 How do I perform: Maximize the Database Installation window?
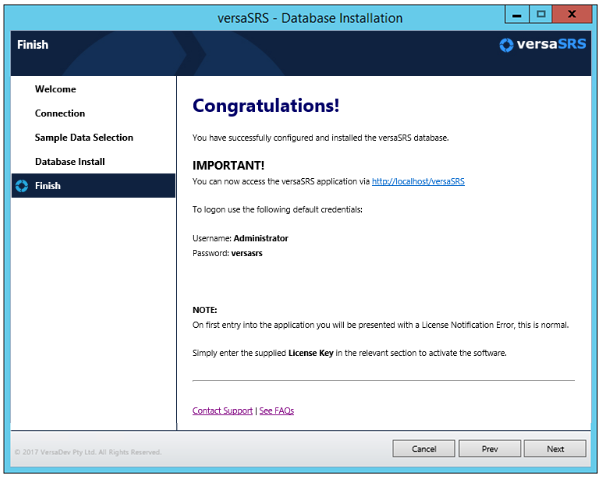click(x=541, y=15)
